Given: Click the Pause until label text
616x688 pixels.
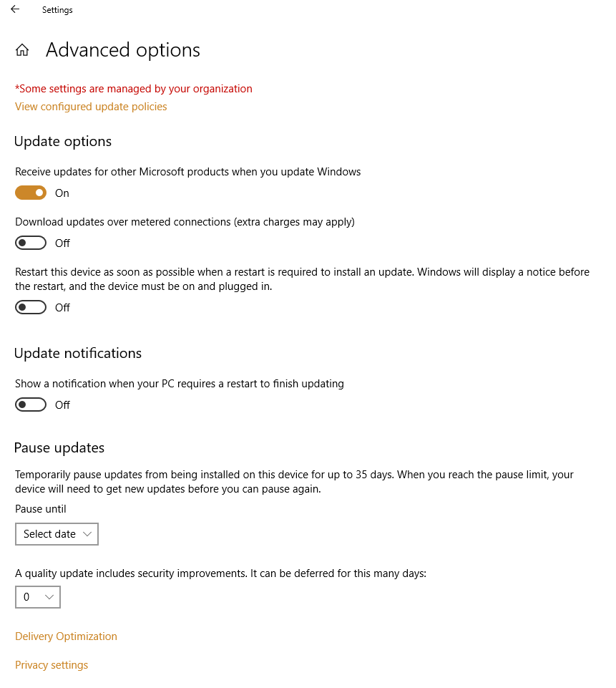Looking at the screenshot, I should point(41,509).
